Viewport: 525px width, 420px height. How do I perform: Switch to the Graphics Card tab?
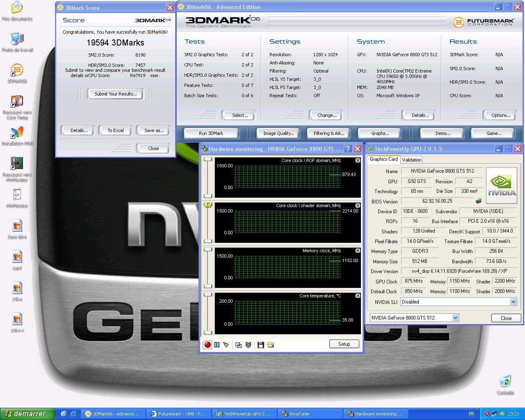tap(383, 159)
